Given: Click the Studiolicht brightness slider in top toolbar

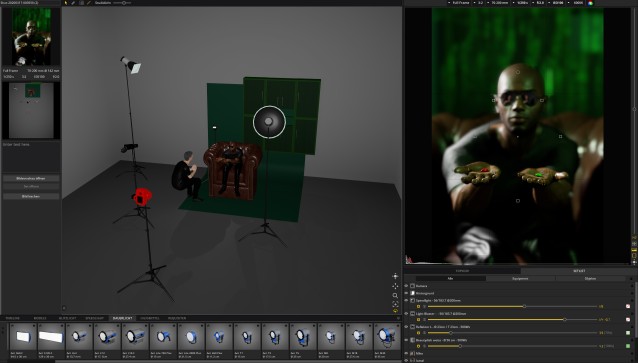Looking at the screenshot, I should pyautogui.click(x=122, y=3).
